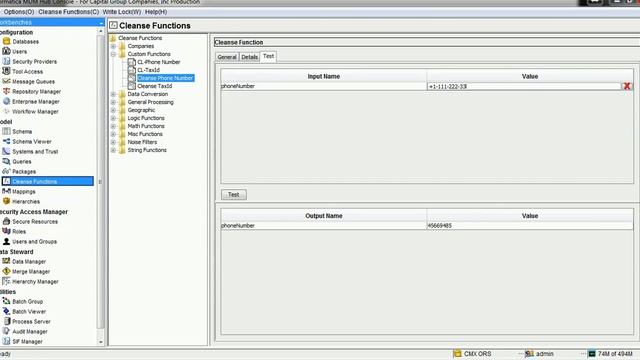Expand the Data Conversion folder

tap(113, 94)
